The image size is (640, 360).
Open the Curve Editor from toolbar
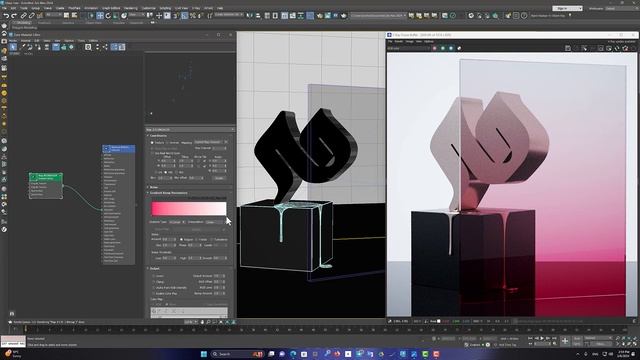[x=293, y=16]
